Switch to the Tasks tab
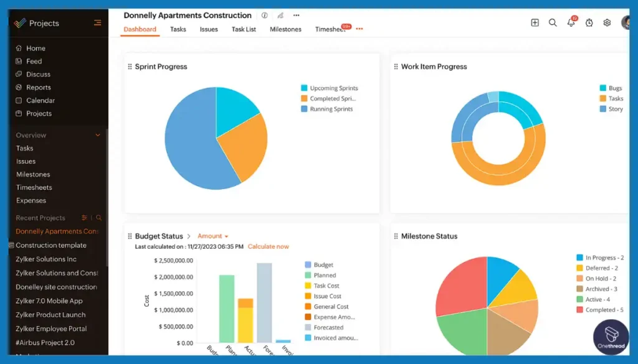 [178, 29]
